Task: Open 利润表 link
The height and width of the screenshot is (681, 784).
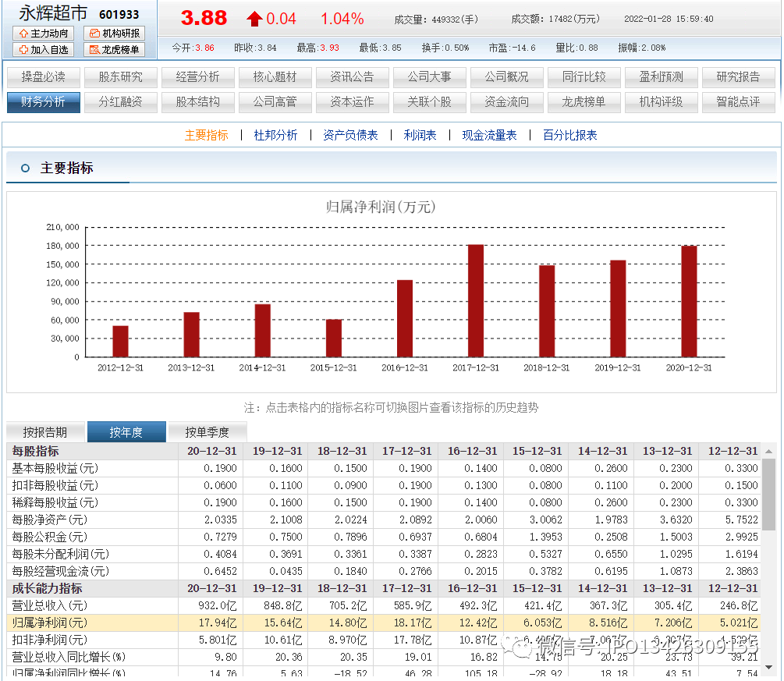Action: tap(420, 135)
